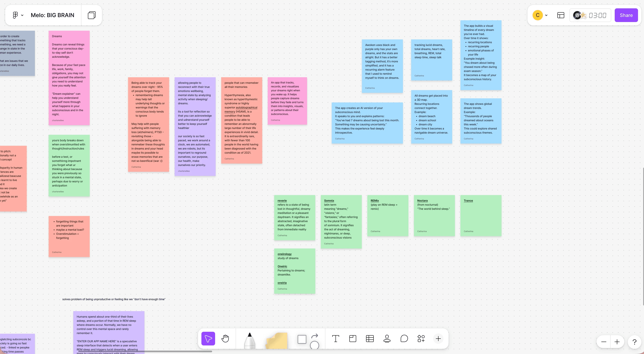Screen dimensions: 644x354
Task: Open the Figma main menu dropdown
Action: click(18, 15)
